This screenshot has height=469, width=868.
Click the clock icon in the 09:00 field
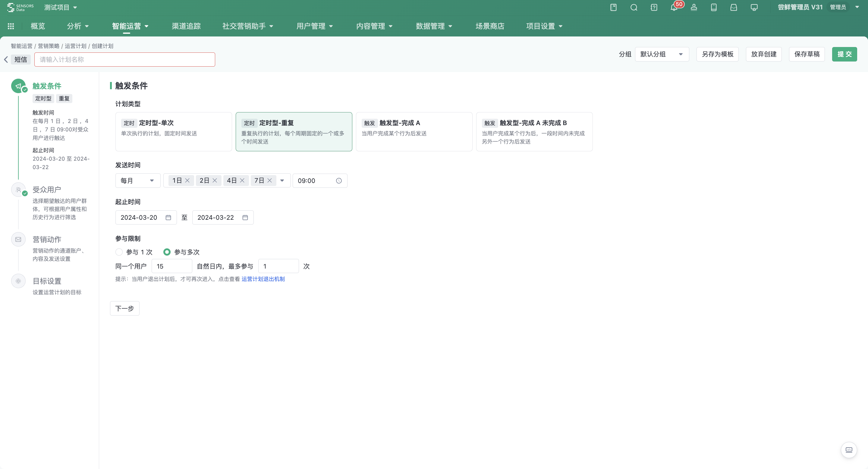[339, 180]
